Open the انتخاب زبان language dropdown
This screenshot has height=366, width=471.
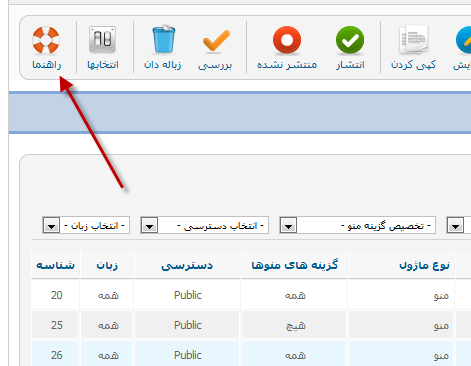tap(86, 225)
